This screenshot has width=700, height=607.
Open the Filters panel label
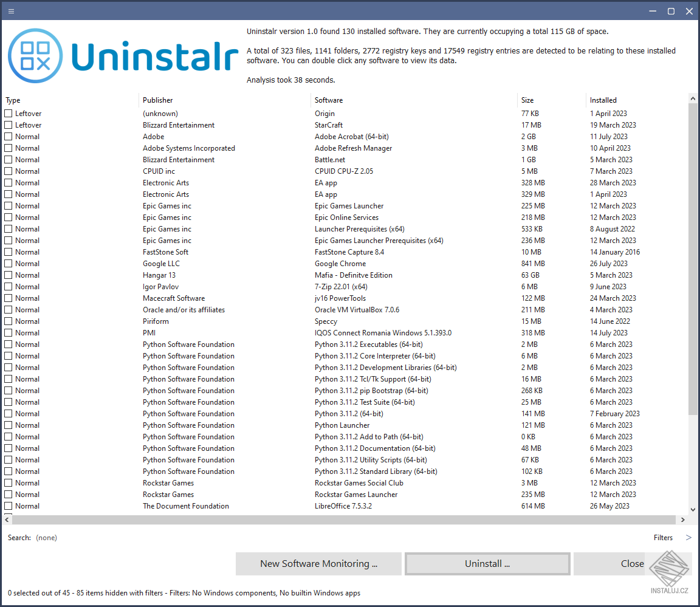point(663,537)
